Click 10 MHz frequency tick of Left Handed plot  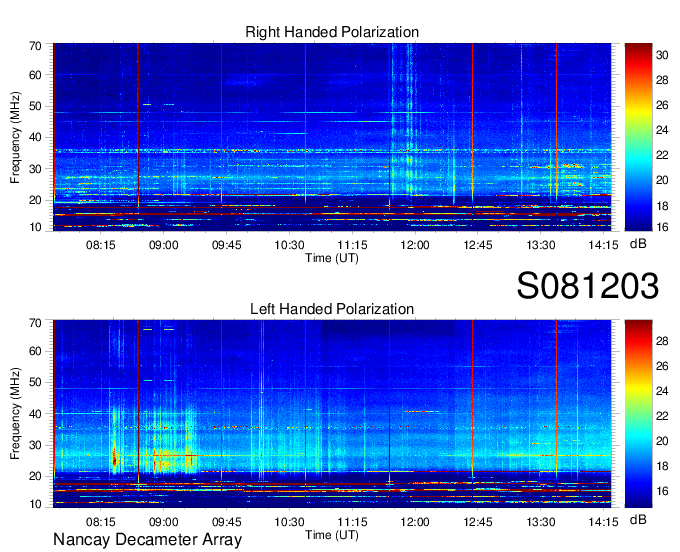pyautogui.click(x=35, y=504)
